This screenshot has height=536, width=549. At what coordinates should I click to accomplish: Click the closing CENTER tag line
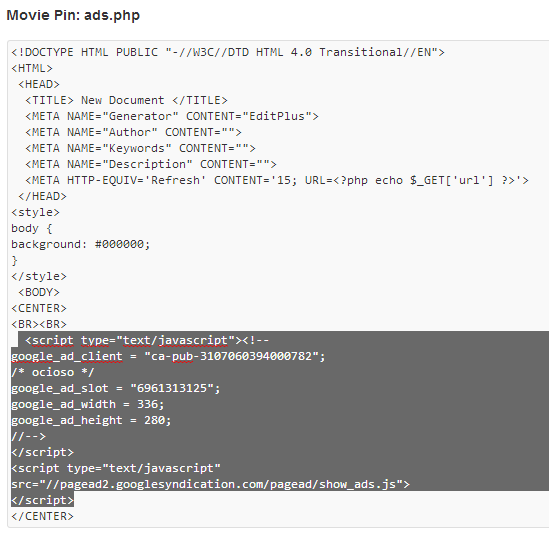42,516
